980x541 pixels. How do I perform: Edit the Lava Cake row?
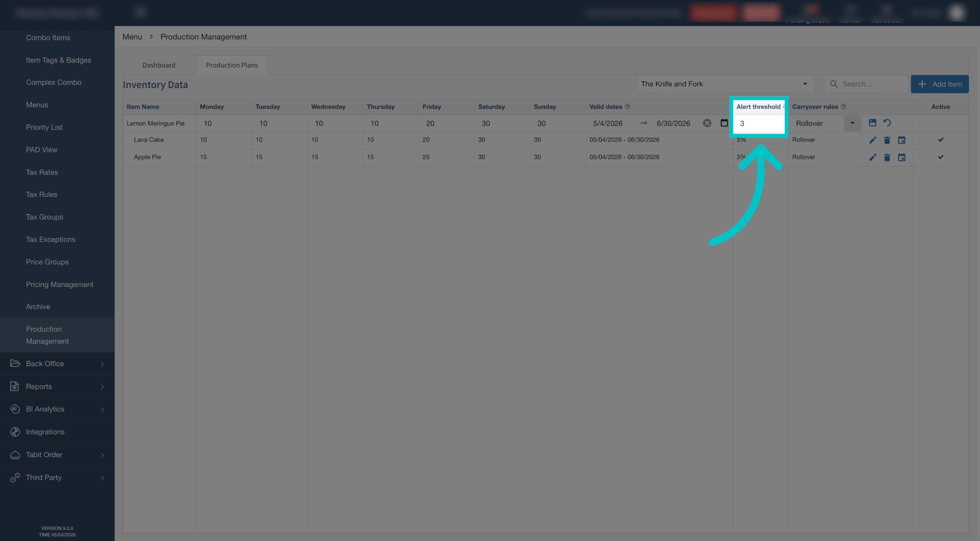(x=872, y=140)
